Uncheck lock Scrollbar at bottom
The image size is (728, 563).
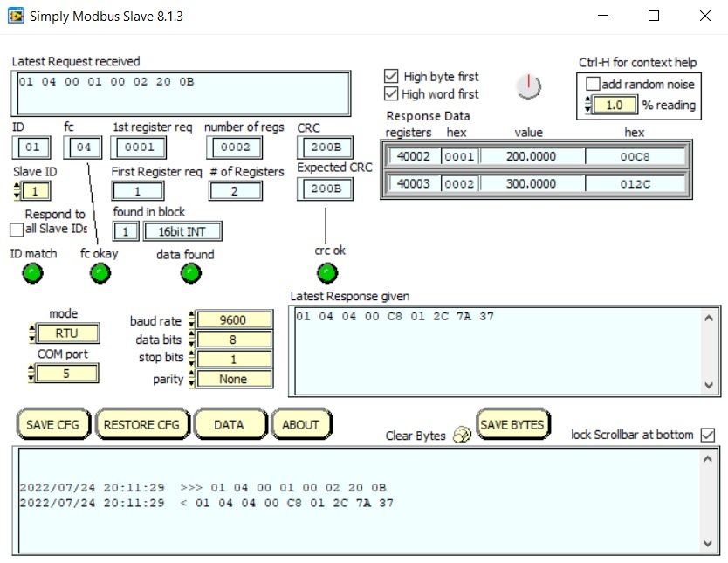(708, 436)
